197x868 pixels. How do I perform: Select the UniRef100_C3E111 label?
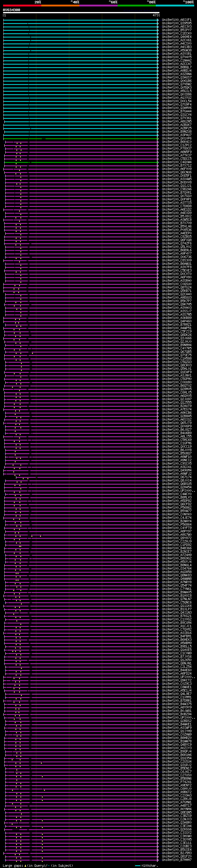click(176, 843)
